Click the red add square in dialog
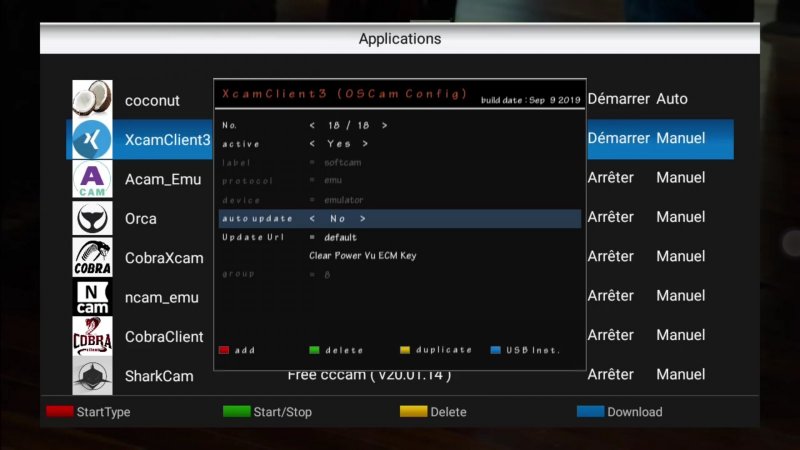 tap(224, 350)
